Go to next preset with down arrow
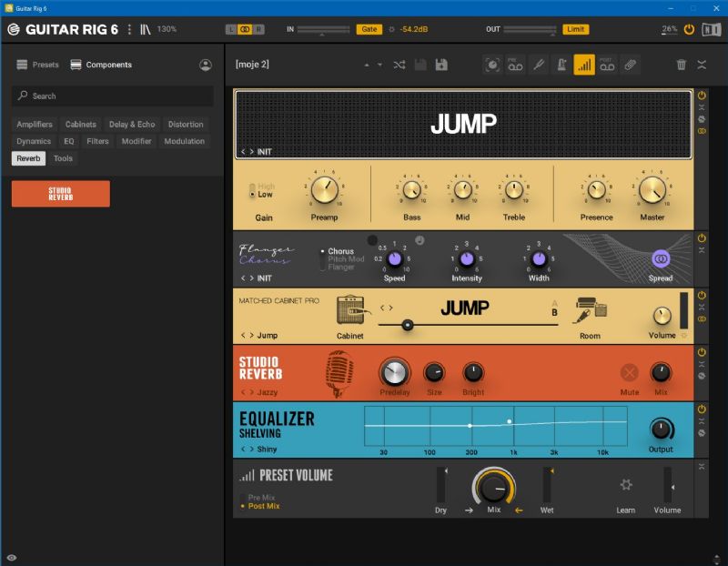This screenshot has height=566, width=728. 379,65
